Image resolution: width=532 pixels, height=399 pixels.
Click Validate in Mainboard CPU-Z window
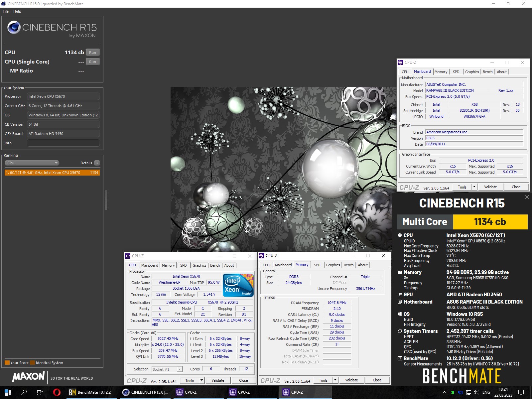coord(490,187)
